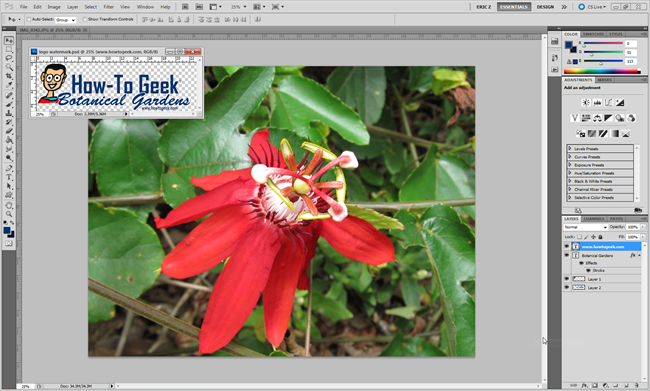This screenshot has height=391, width=650.
Task: Select the Dodge tool
Action: point(9,158)
